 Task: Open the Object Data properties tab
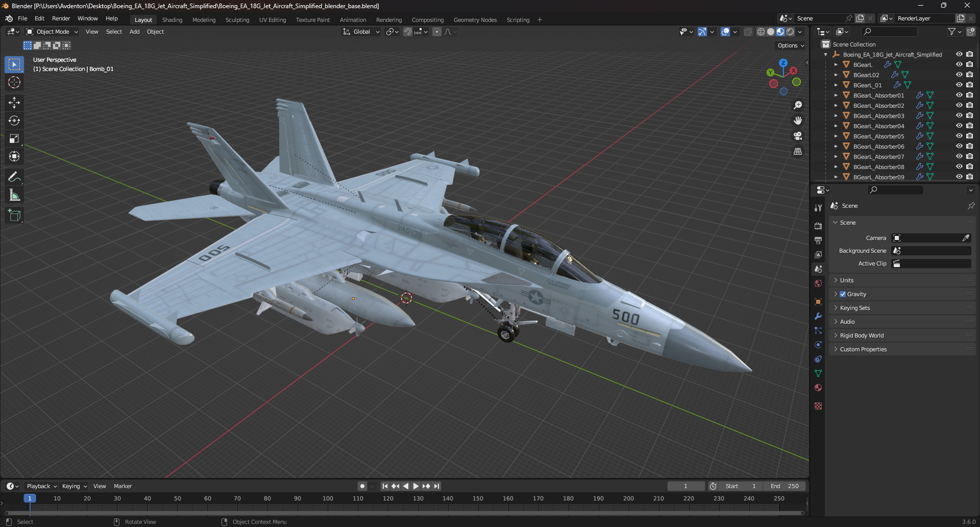tap(818, 373)
